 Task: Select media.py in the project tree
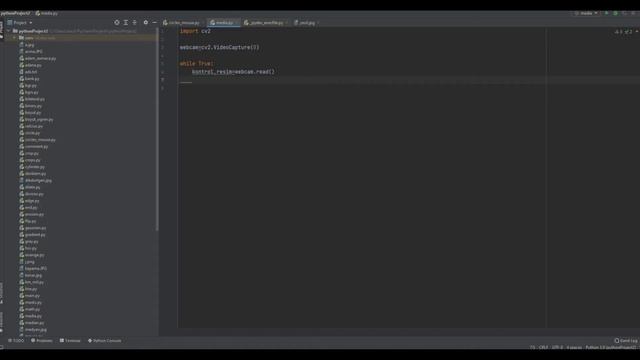[x=31, y=316]
